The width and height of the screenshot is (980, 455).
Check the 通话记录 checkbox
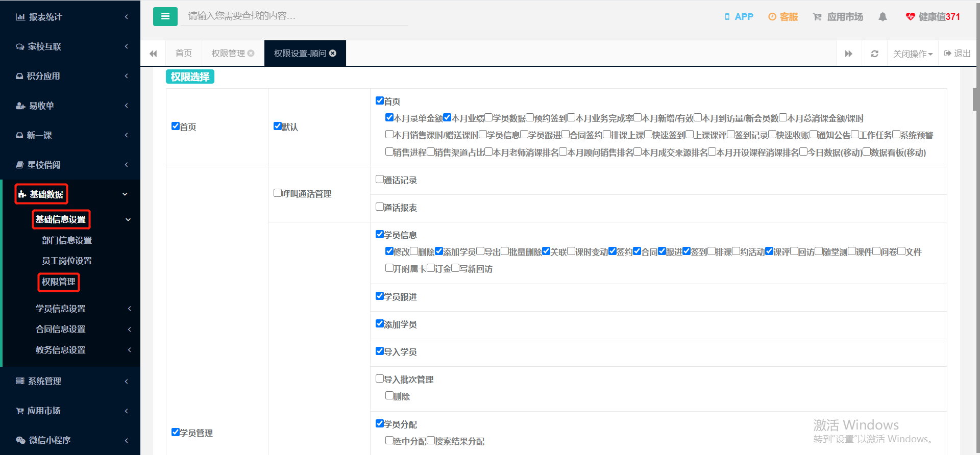coord(379,179)
